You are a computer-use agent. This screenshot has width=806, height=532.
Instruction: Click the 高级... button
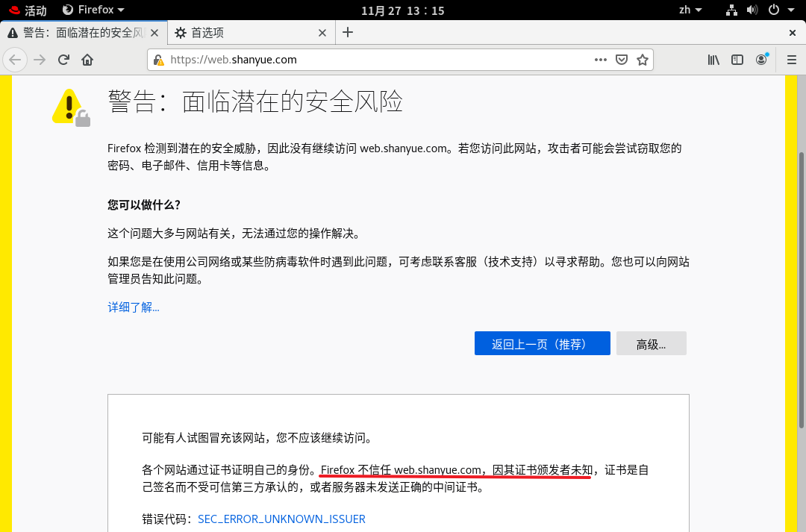pyautogui.click(x=652, y=343)
